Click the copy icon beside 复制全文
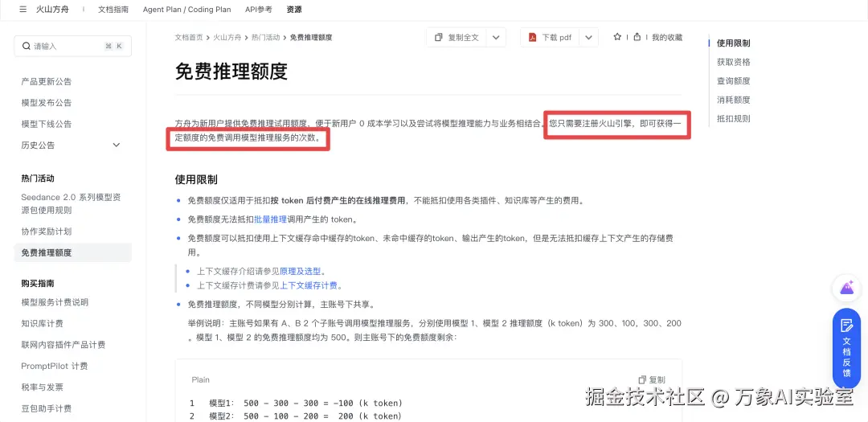Viewport: 868px width, 422px height. tap(439, 37)
